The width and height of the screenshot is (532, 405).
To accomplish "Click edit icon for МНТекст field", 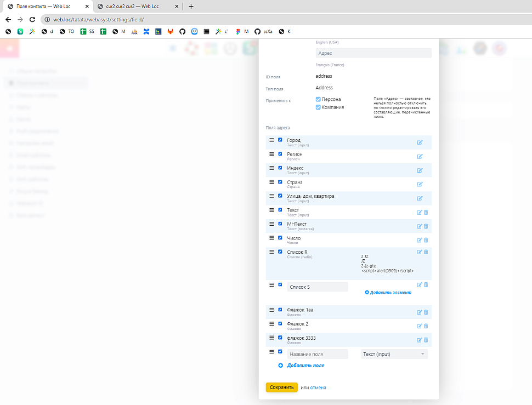I will (x=420, y=226).
